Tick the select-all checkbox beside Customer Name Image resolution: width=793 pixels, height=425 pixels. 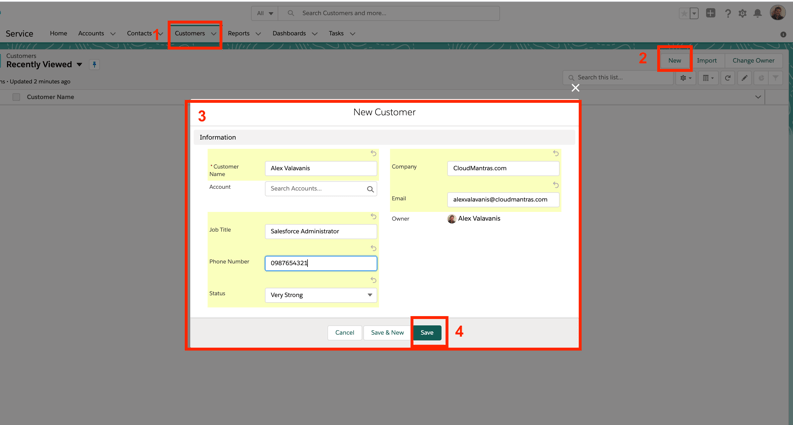click(16, 97)
